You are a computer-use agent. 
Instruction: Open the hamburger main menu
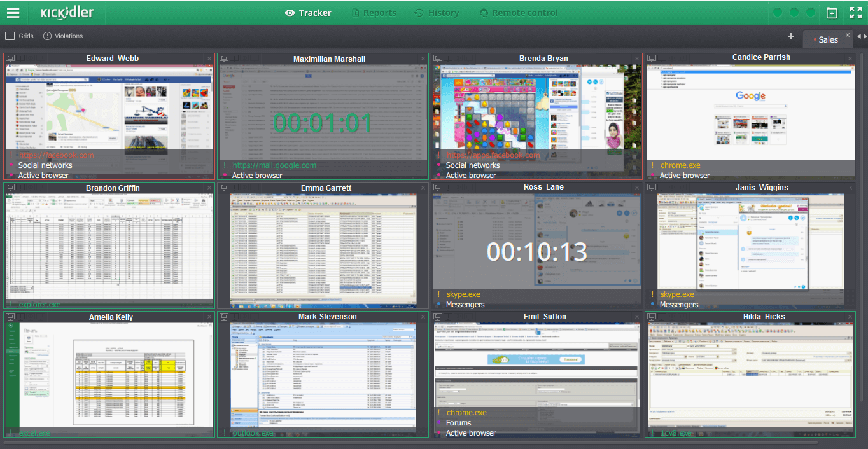coord(13,13)
